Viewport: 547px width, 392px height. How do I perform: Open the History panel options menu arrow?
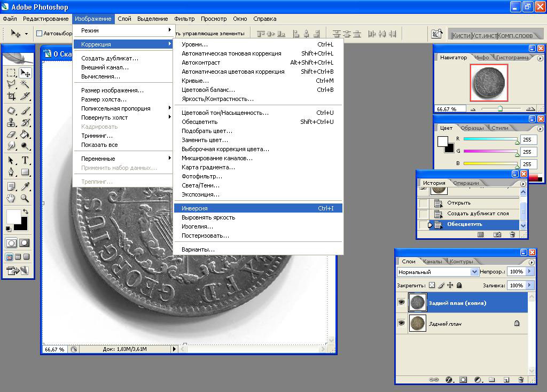point(523,183)
